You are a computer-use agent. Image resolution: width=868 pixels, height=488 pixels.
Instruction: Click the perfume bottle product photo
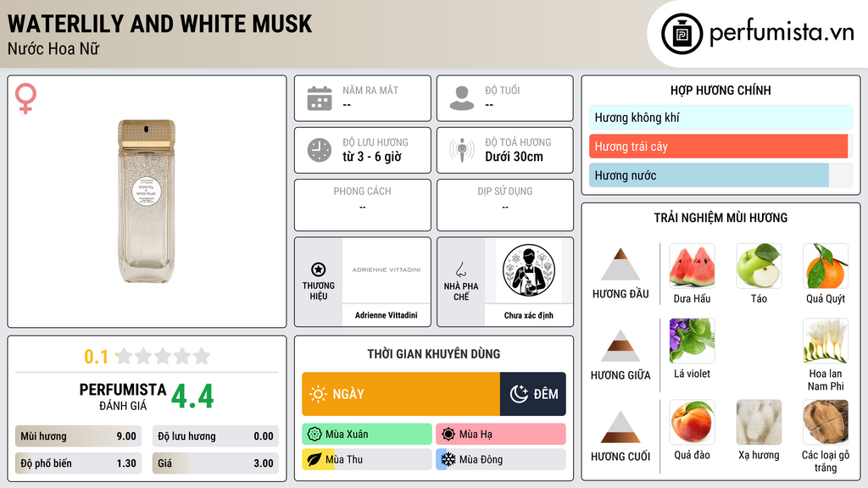coord(147,202)
